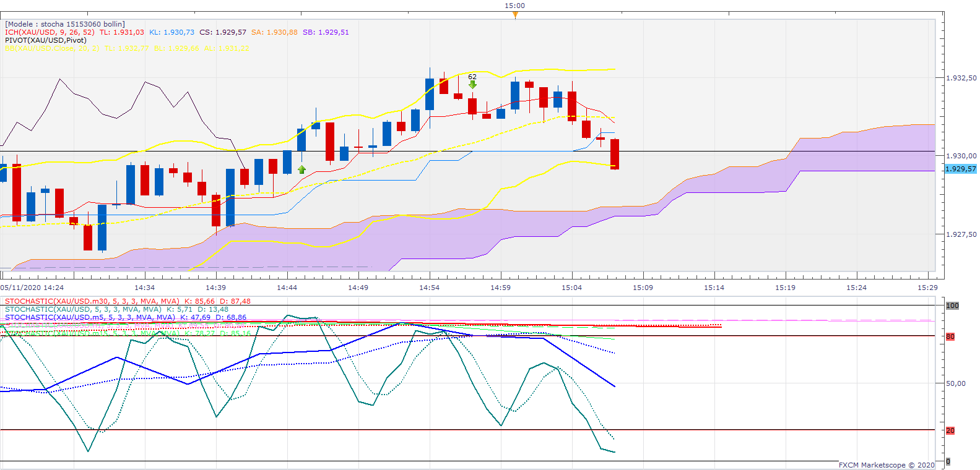Select the blue STOCHASTIC XAU/USD.m5 label
The width and height of the screenshot is (980, 470).
point(90,317)
